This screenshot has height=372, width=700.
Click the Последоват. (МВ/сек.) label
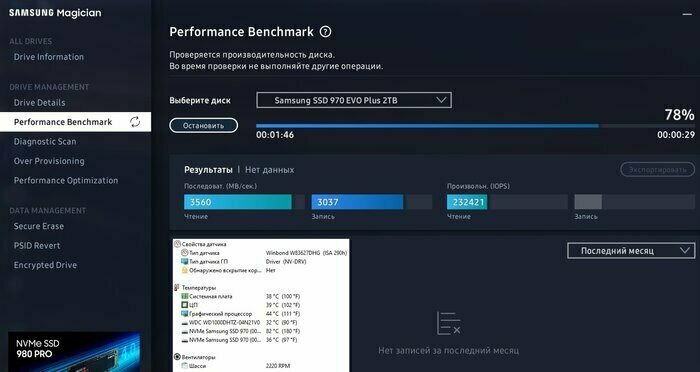click(x=221, y=186)
